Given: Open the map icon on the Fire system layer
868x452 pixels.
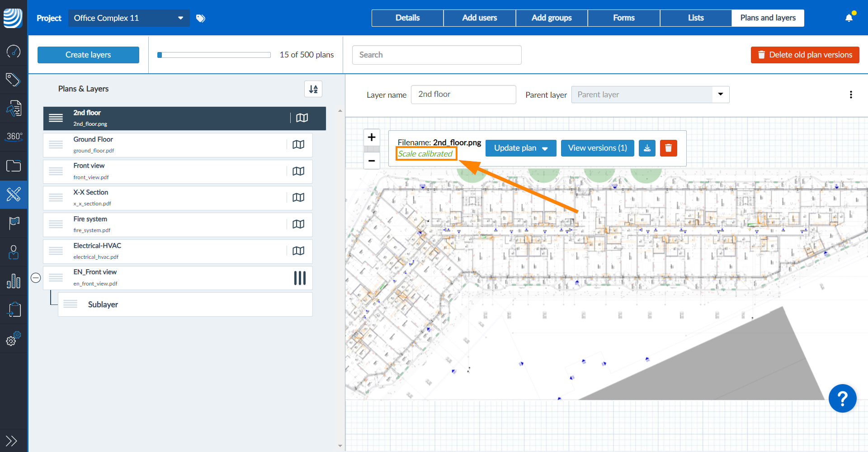Looking at the screenshot, I should [298, 224].
